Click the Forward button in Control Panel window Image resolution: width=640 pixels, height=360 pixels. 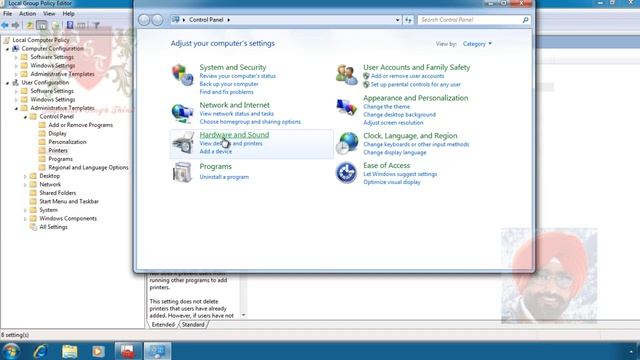point(157,20)
